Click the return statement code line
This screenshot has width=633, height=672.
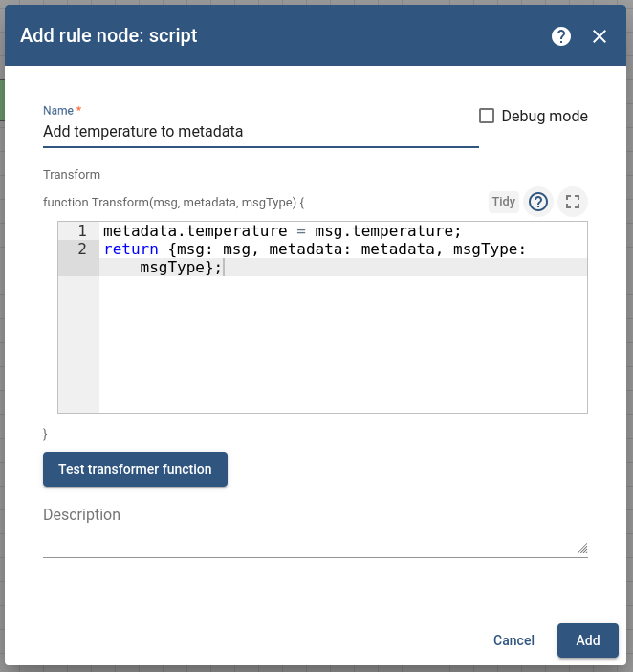click(315, 249)
